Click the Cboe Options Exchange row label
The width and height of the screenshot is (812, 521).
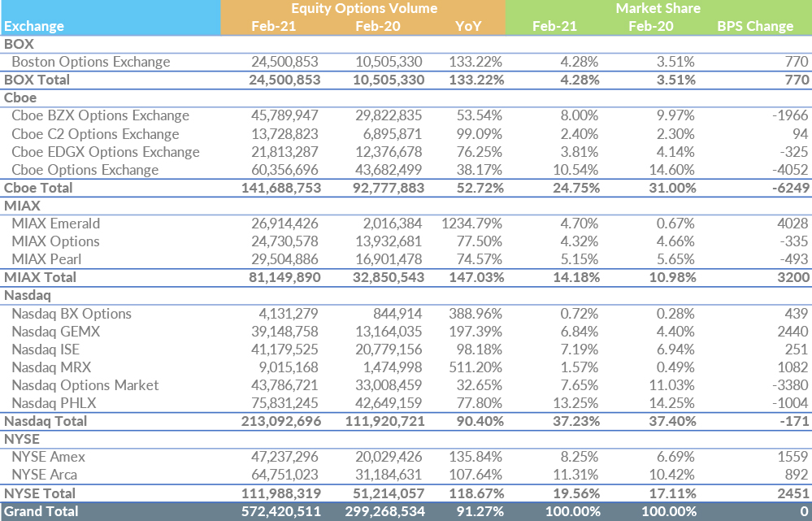[x=85, y=170]
